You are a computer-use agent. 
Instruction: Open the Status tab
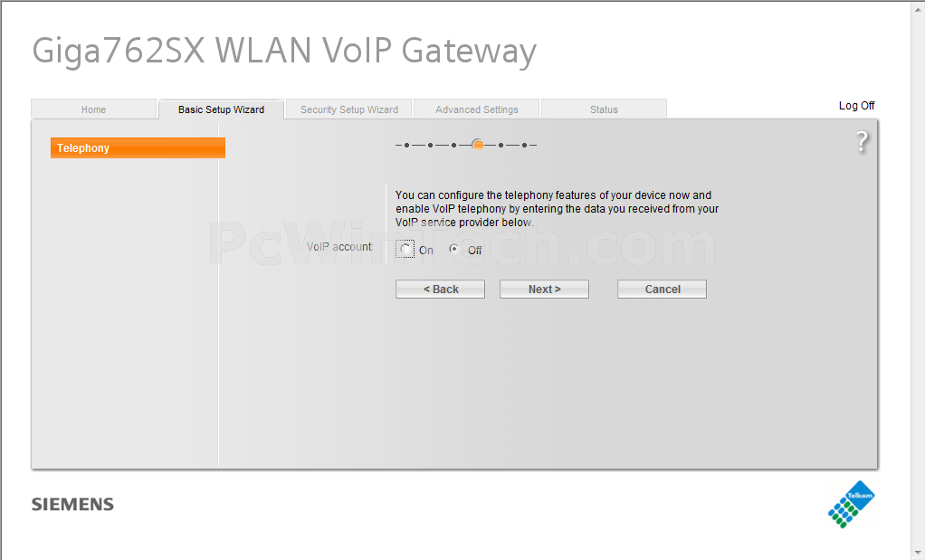604,109
